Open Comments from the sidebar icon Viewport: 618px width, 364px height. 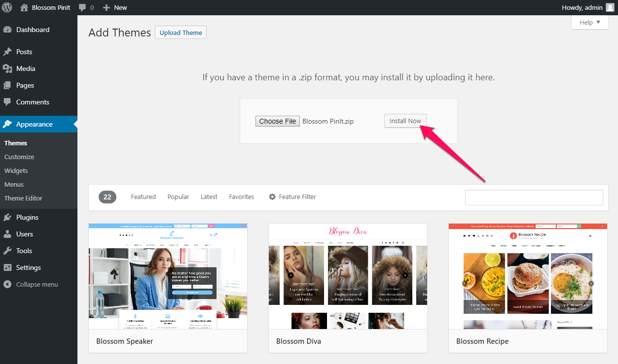tap(7, 102)
